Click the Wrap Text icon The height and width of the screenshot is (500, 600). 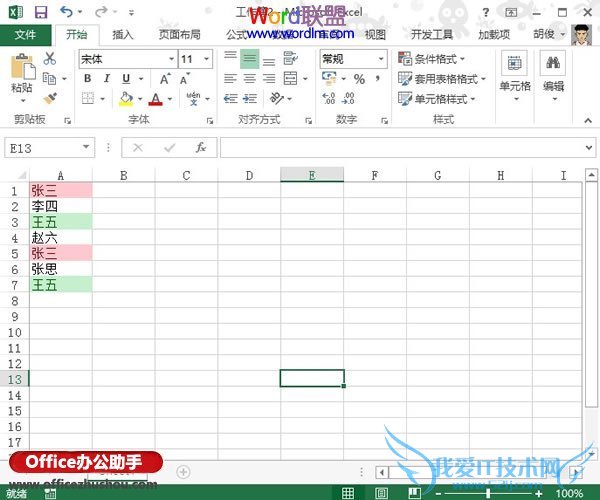pos(290,58)
